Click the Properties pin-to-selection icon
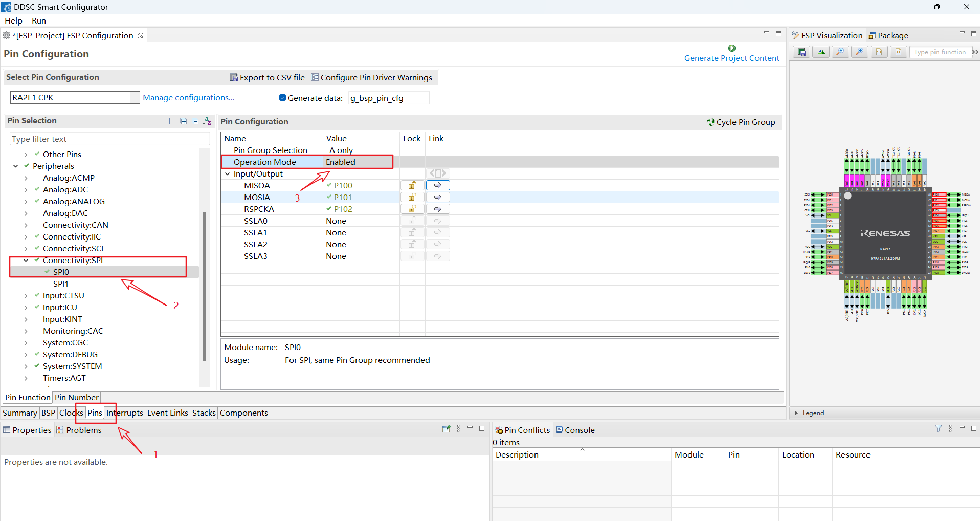The height and width of the screenshot is (521, 980). [x=446, y=429]
